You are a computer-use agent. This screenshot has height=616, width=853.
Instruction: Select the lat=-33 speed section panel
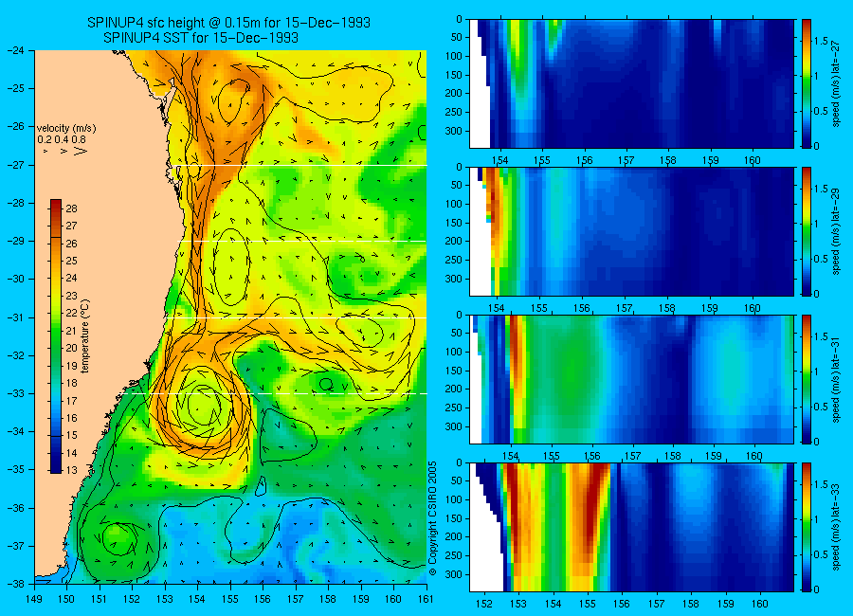(631, 527)
